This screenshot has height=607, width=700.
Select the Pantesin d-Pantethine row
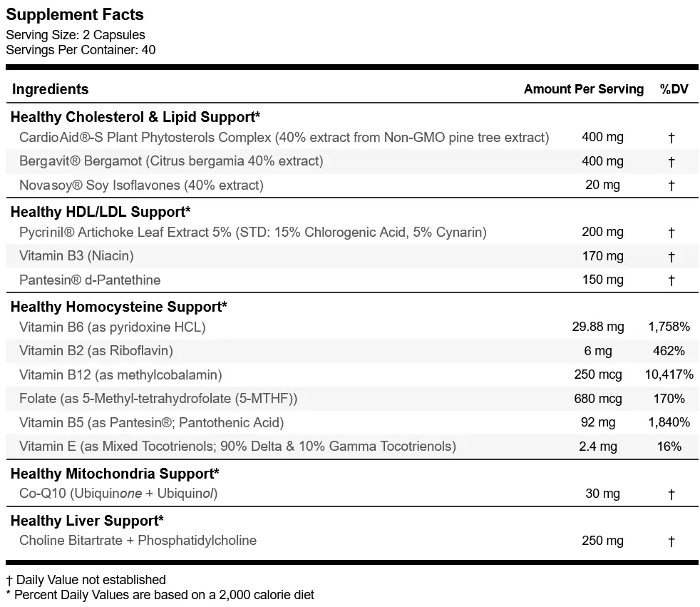click(x=352, y=280)
